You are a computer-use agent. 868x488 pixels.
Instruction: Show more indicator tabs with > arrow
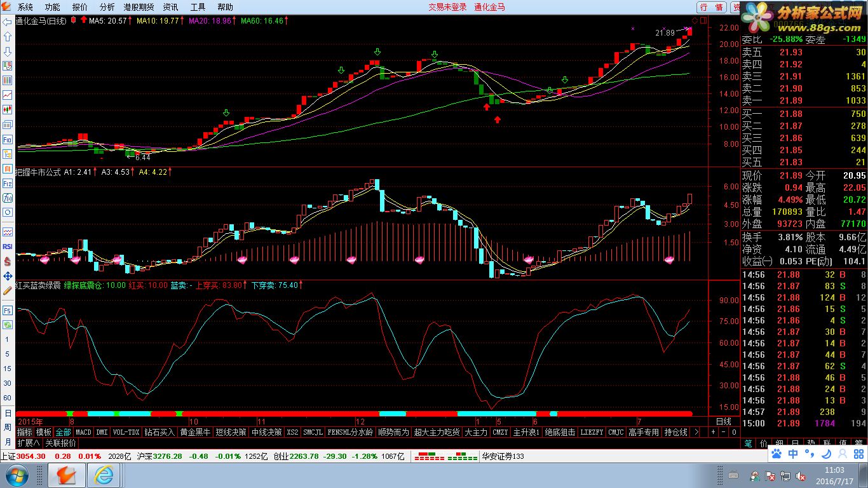(696, 432)
